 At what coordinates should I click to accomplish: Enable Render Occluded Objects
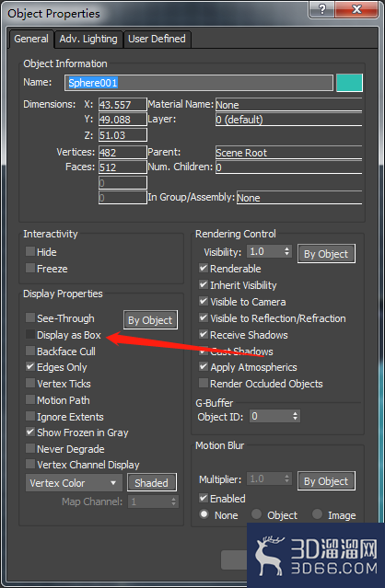click(204, 383)
